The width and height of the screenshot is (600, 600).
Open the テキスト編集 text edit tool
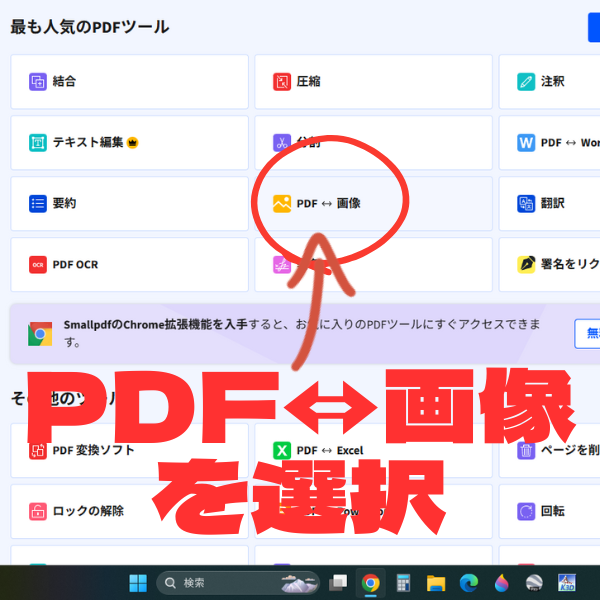pos(90,143)
